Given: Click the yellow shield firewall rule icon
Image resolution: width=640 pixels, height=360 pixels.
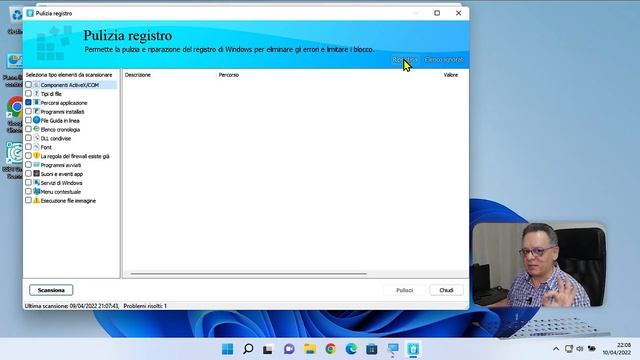Looking at the screenshot, I should (36, 156).
